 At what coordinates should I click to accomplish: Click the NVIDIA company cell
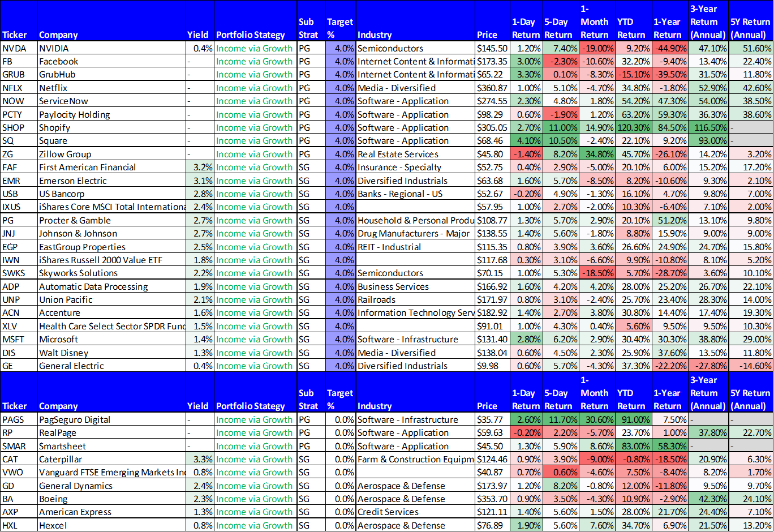(x=111, y=48)
